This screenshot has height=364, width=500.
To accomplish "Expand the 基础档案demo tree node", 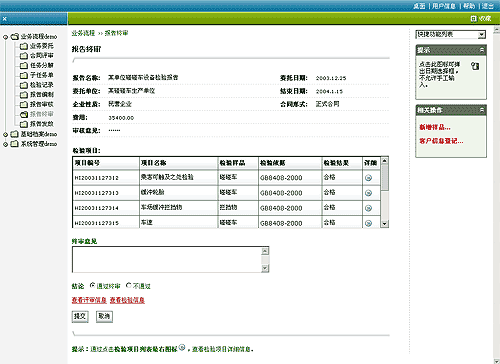I will [5, 135].
